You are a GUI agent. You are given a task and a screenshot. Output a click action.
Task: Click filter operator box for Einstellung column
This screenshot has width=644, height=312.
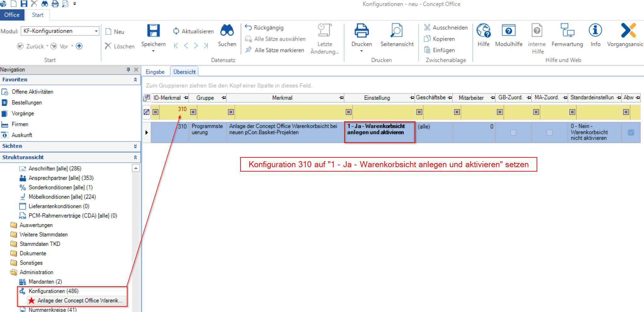(x=349, y=112)
